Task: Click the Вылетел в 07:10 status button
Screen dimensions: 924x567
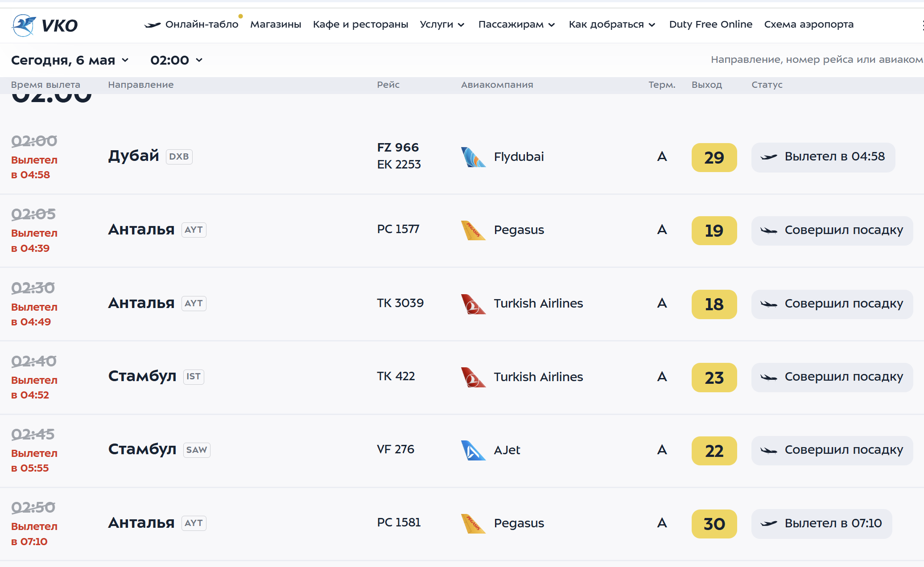Action: 821,523
